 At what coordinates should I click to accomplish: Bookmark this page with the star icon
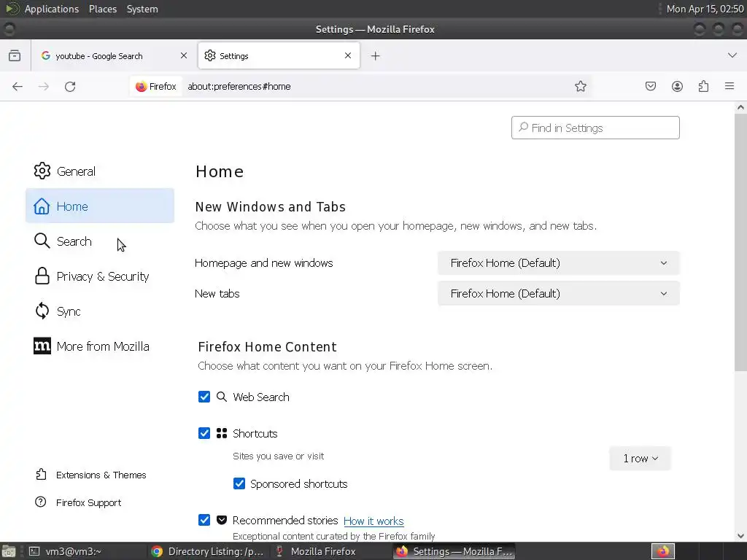[581, 87]
